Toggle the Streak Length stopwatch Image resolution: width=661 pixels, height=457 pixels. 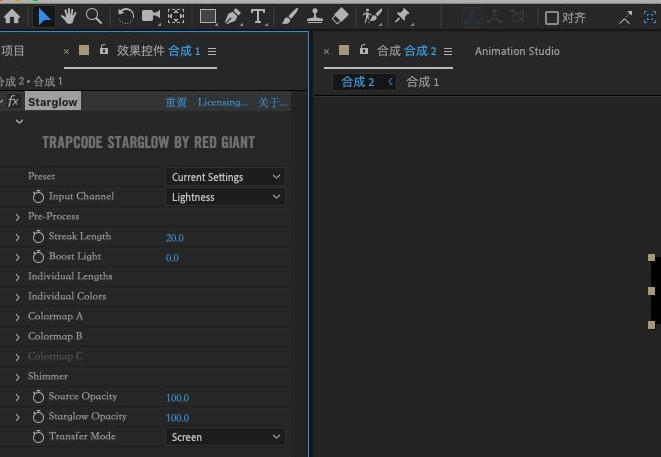pyautogui.click(x=38, y=237)
